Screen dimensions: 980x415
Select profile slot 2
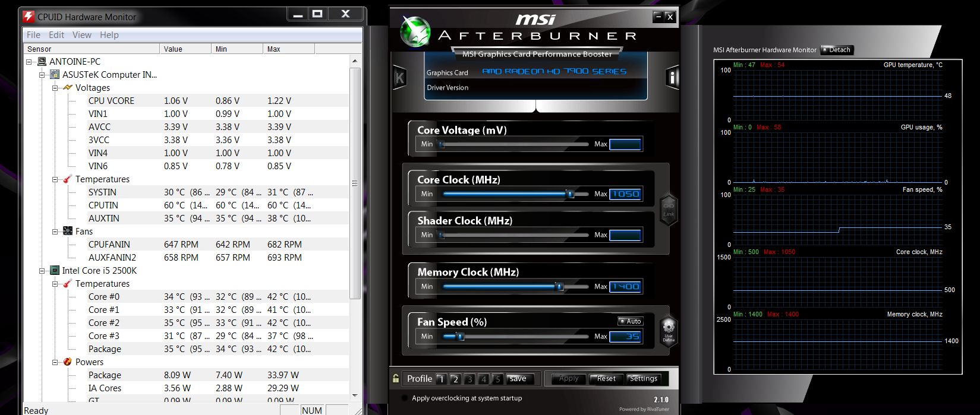point(455,379)
